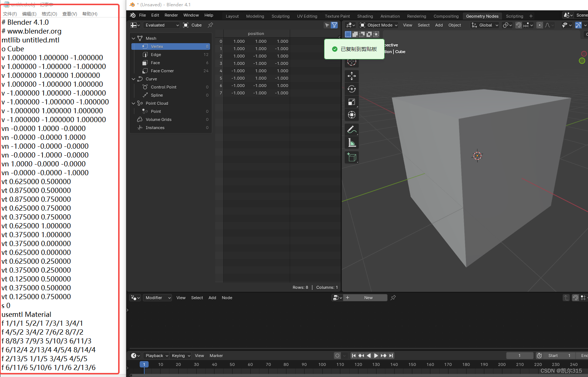Click the use preview range clock icon

539,356
